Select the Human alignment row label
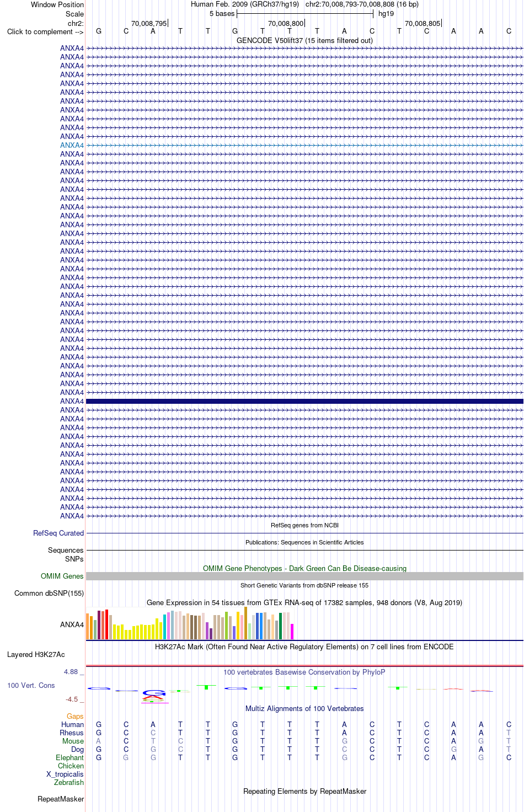 point(72,724)
